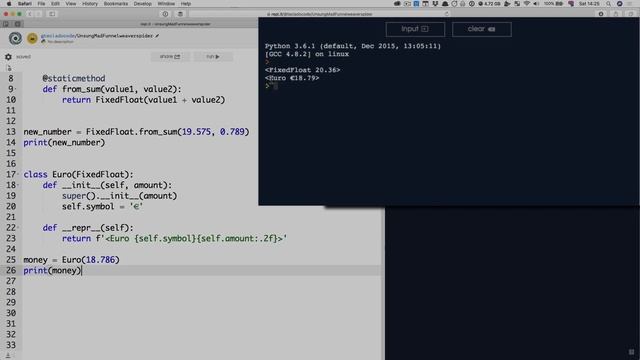Viewport: 640px width, 360px height.
Task: Select the 'No description' text under project title
Action: click(60, 42)
